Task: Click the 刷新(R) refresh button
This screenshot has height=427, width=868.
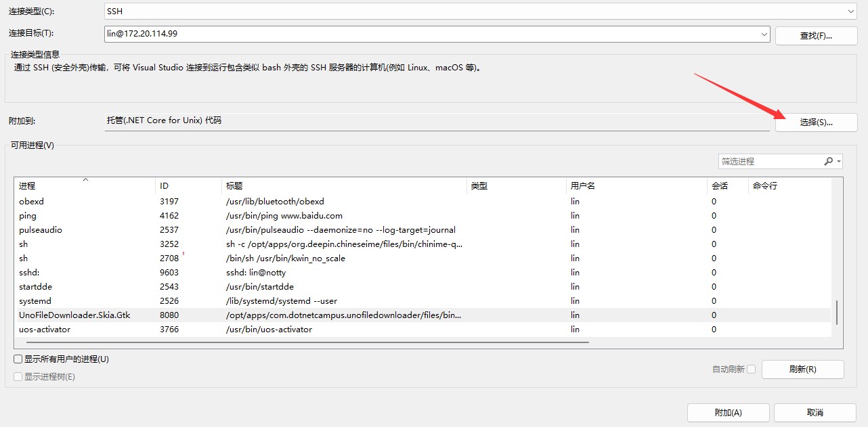Action: (802, 369)
